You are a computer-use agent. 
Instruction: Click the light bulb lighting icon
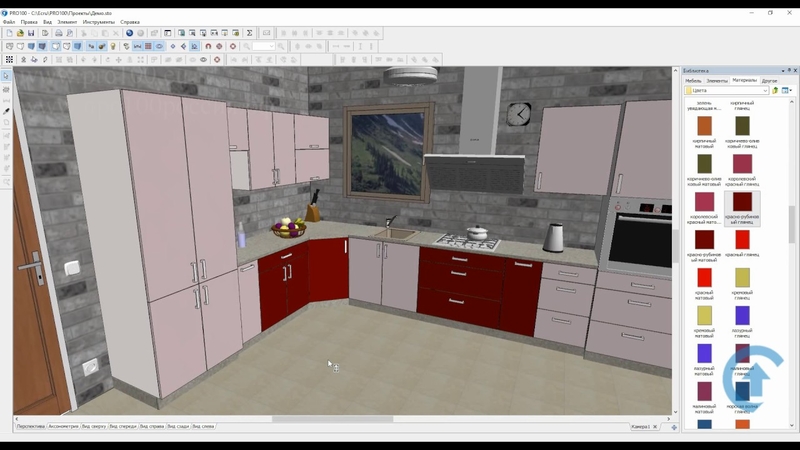[112, 46]
